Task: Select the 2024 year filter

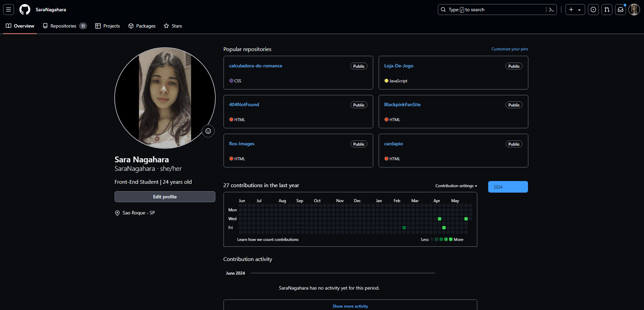Action: pos(508,187)
